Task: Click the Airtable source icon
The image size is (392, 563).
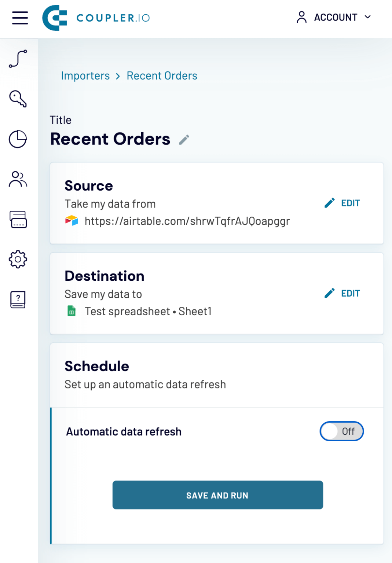Action: tap(71, 221)
